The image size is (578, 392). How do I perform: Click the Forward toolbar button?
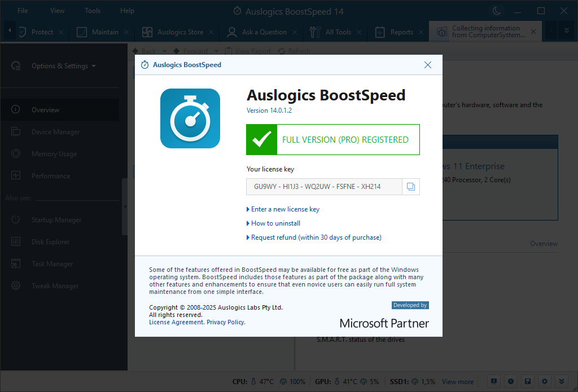191,51
